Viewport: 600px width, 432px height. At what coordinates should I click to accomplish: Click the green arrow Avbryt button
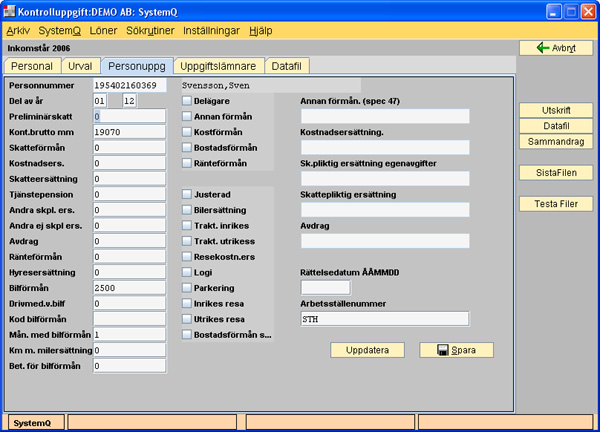click(556, 47)
